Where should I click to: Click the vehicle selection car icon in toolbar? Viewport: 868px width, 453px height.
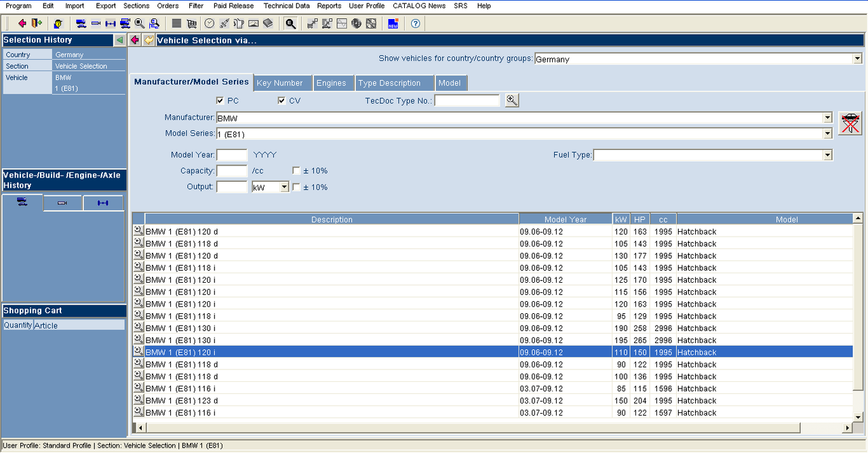81,24
